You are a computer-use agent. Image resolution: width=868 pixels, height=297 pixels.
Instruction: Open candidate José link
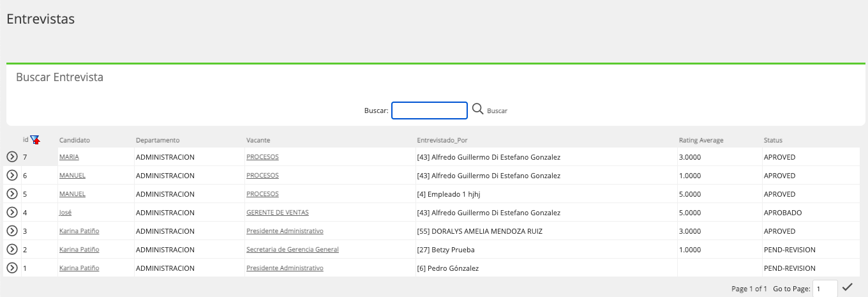(65, 213)
